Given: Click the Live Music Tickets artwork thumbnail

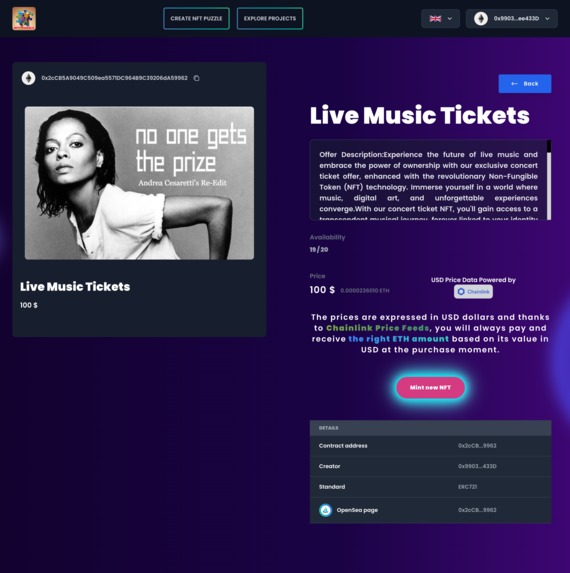Looking at the screenshot, I should tap(139, 183).
